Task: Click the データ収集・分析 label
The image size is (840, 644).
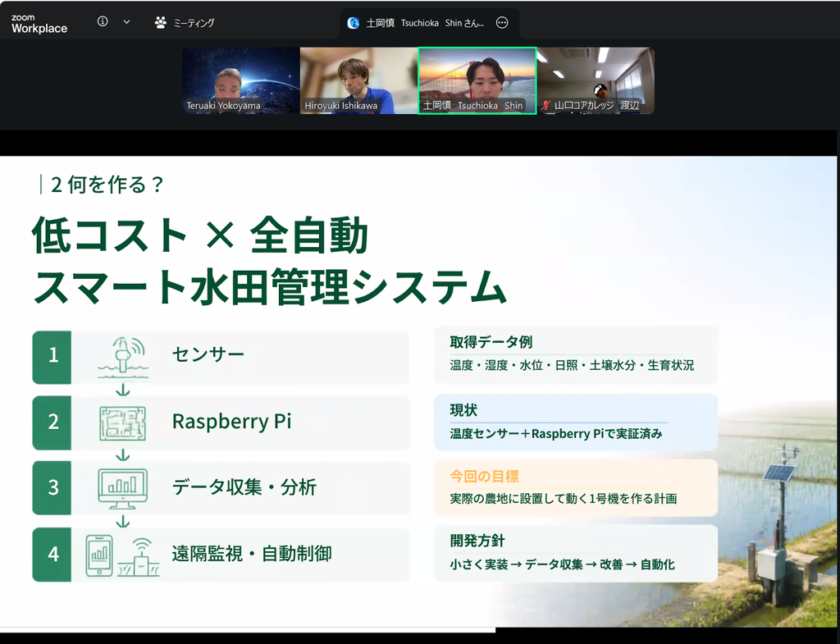Action: tap(244, 487)
